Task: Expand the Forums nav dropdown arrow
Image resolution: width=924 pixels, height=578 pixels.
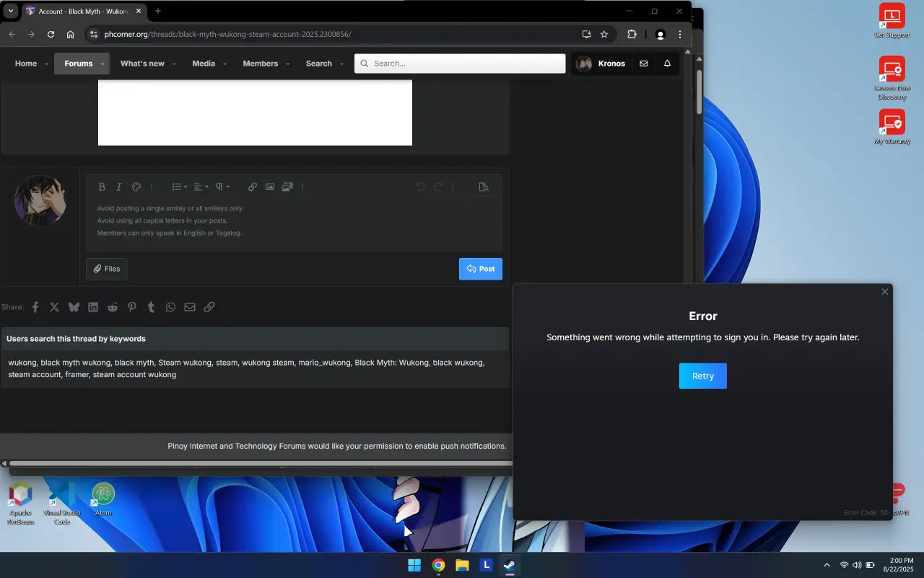Action: pyautogui.click(x=103, y=64)
